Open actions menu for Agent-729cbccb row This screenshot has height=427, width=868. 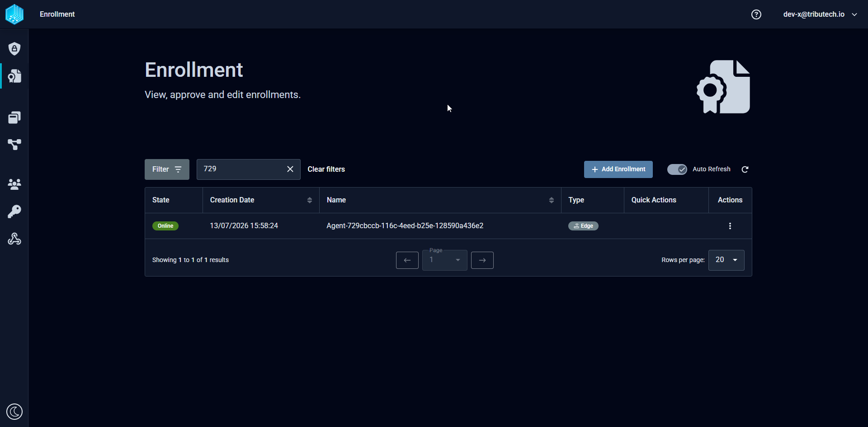pos(730,226)
